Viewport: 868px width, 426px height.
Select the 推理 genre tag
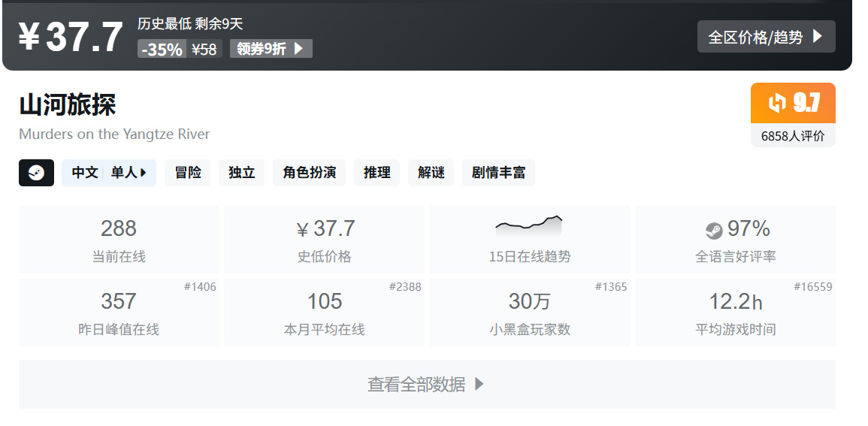tap(377, 173)
